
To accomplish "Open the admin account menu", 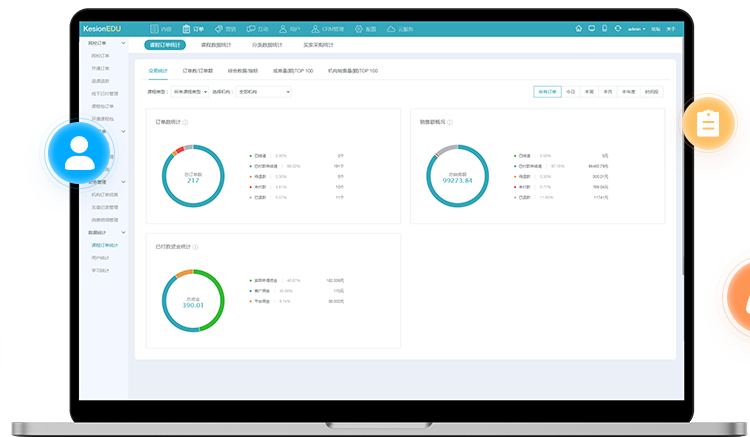I will click(x=636, y=29).
